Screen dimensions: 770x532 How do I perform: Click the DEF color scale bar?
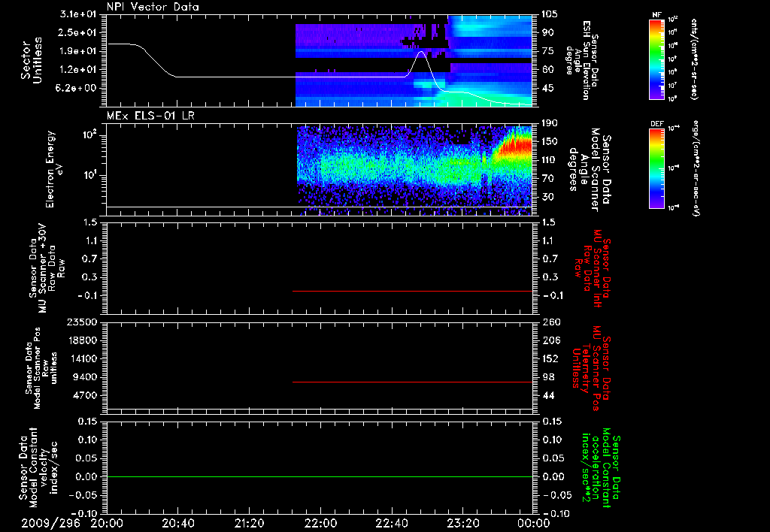(x=657, y=168)
